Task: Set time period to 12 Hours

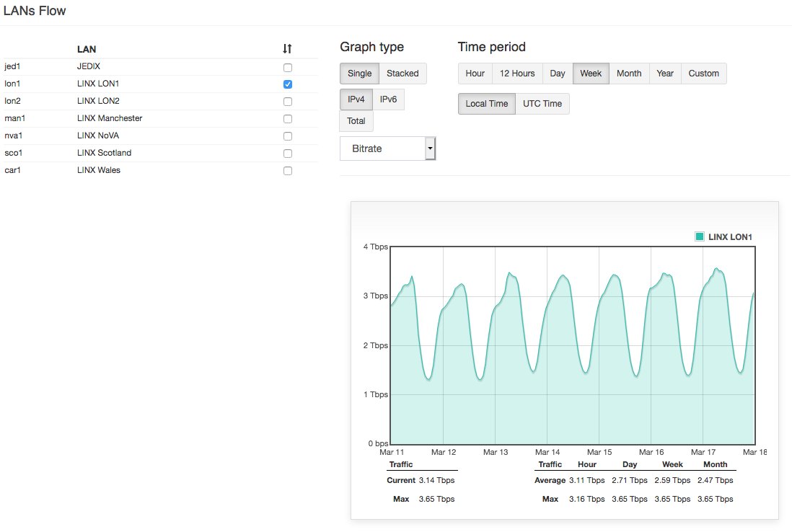Action: coord(517,74)
